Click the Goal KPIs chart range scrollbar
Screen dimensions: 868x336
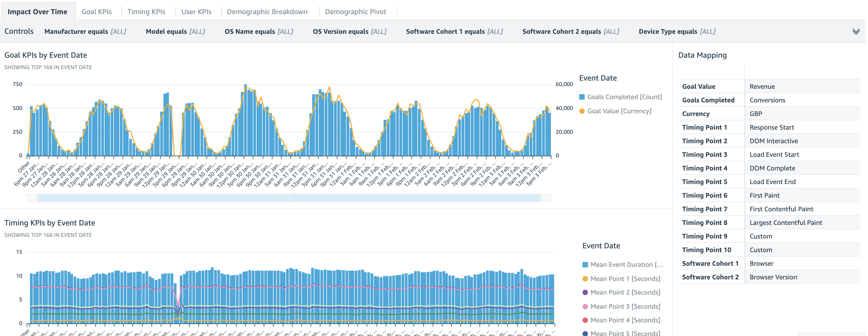(289, 198)
